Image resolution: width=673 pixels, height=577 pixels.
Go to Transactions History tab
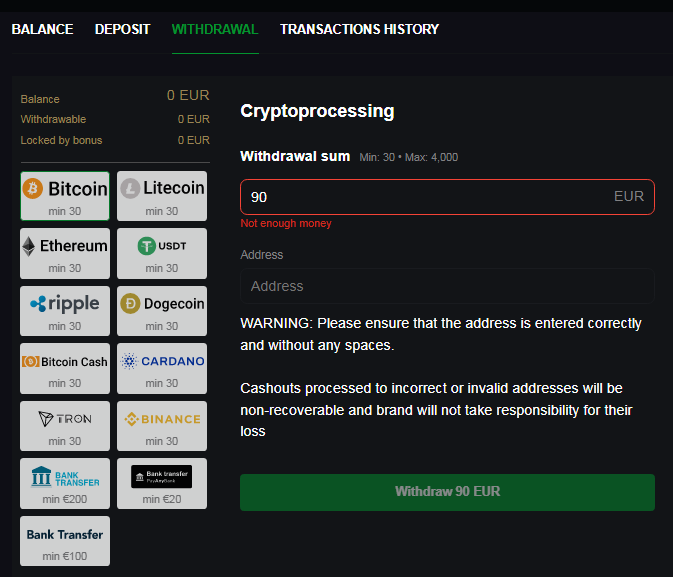359,29
